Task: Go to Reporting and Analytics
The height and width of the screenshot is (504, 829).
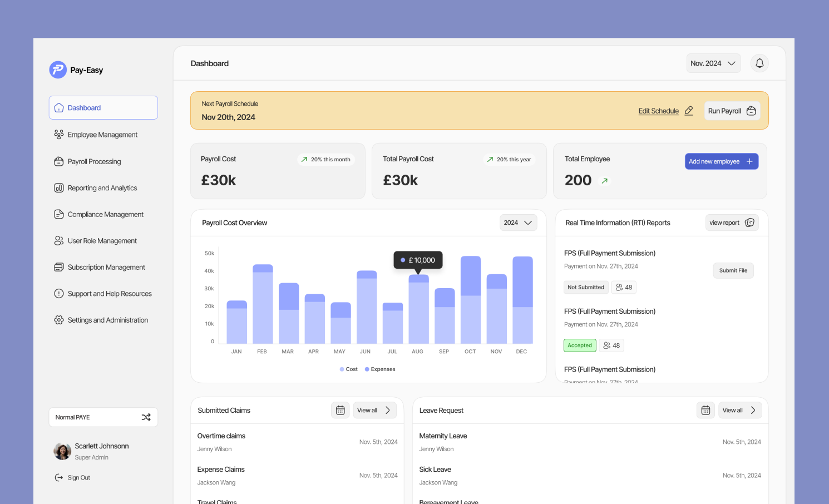Action: (x=102, y=188)
